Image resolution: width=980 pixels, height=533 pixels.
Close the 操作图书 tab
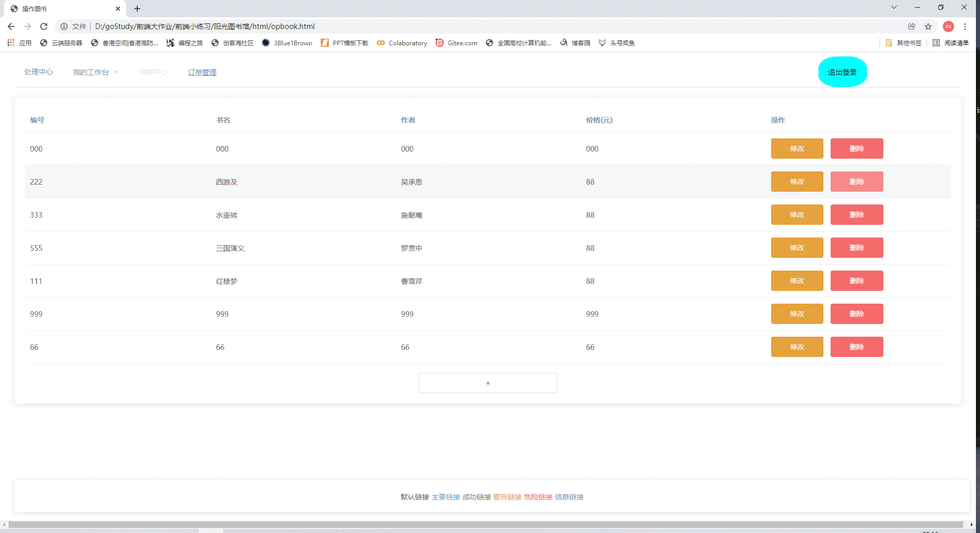coord(118,9)
